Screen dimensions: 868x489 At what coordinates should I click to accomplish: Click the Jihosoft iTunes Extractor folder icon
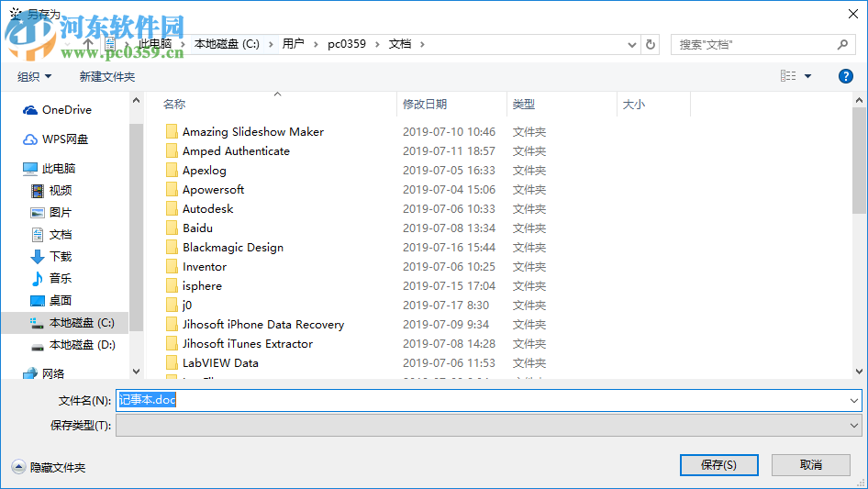pyautogui.click(x=172, y=344)
